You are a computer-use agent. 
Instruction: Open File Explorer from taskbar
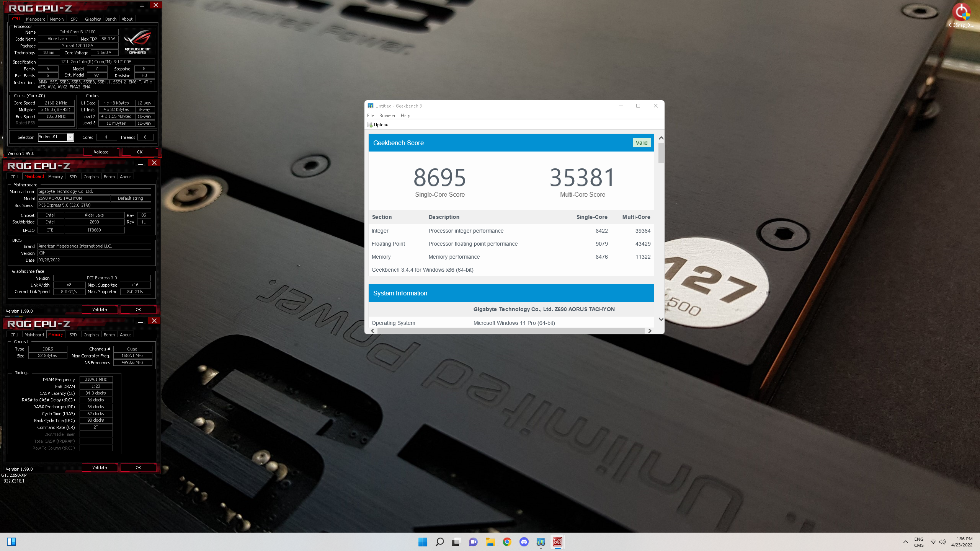(490, 542)
